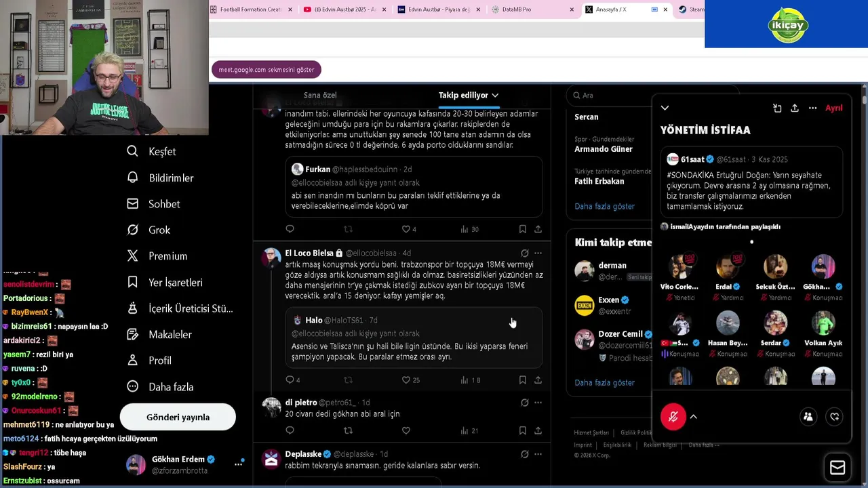This screenshot has width=868, height=488.
Task: Open more options on Deplasske post
Action: pyautogui.click(x=538, y=454)
